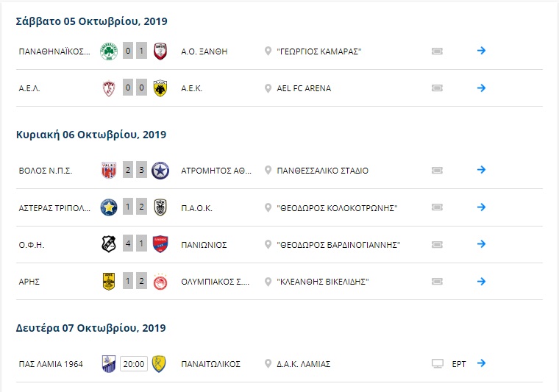Click ΠΑΝΘΕΣΣΑΛΙΚΟ ΣΤΑΔΙΟ venue name
The height and width of the screenshot is (392, 559).
tap(323, 171)
